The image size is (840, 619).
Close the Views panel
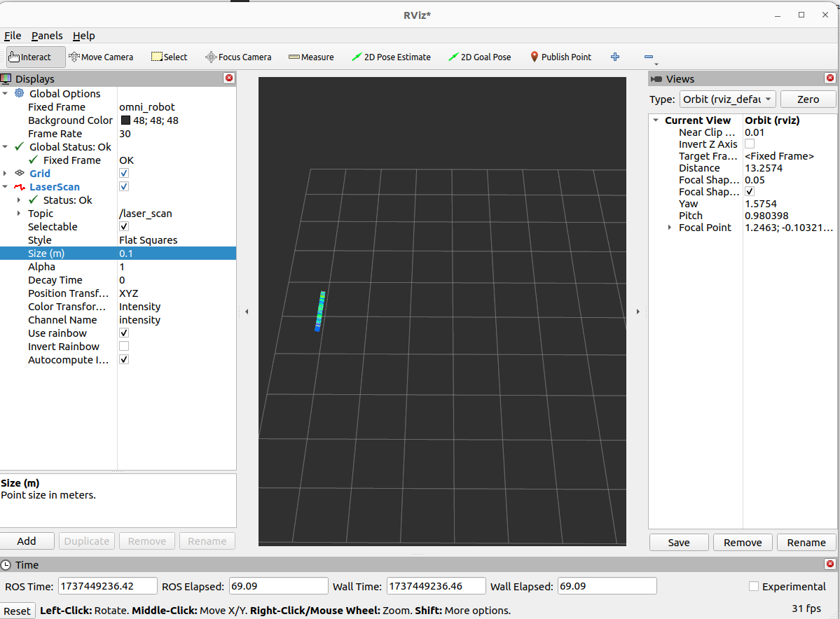tap(829, 78)
